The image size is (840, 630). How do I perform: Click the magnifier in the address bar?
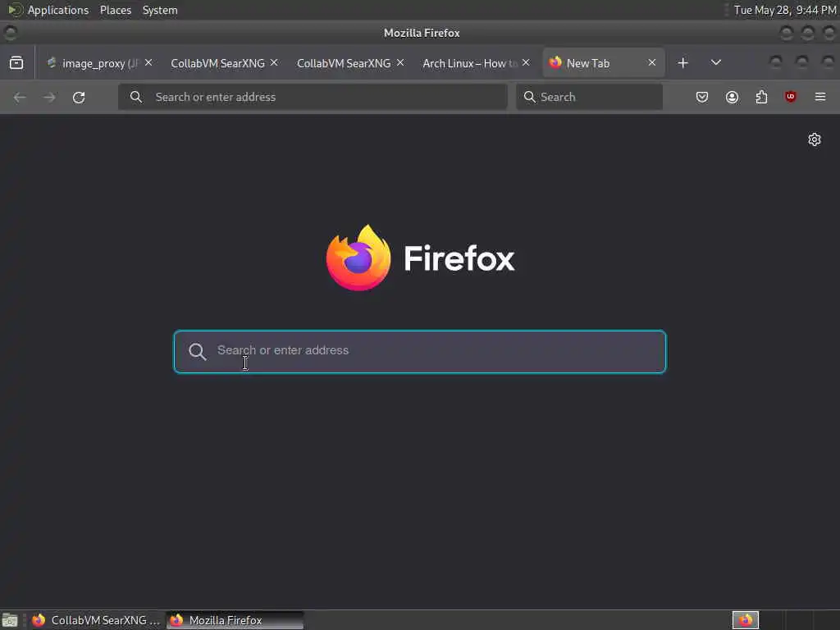[136, 97]
